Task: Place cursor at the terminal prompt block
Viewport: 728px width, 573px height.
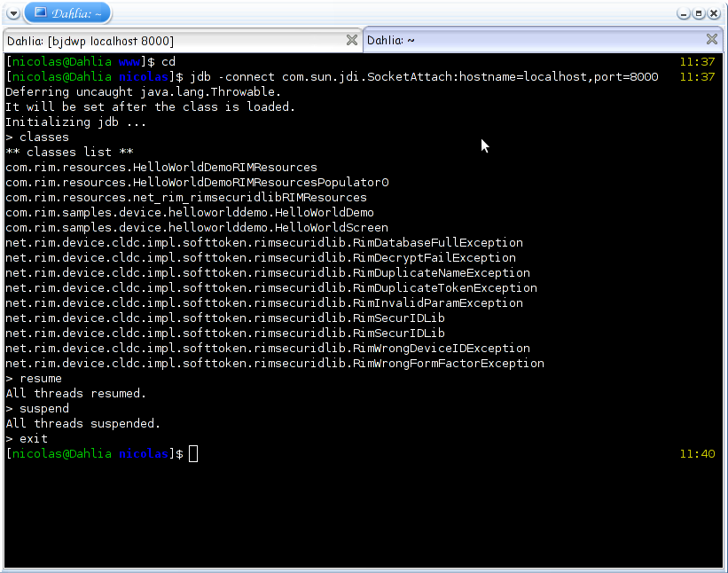Action: click(x=193, y=454)
